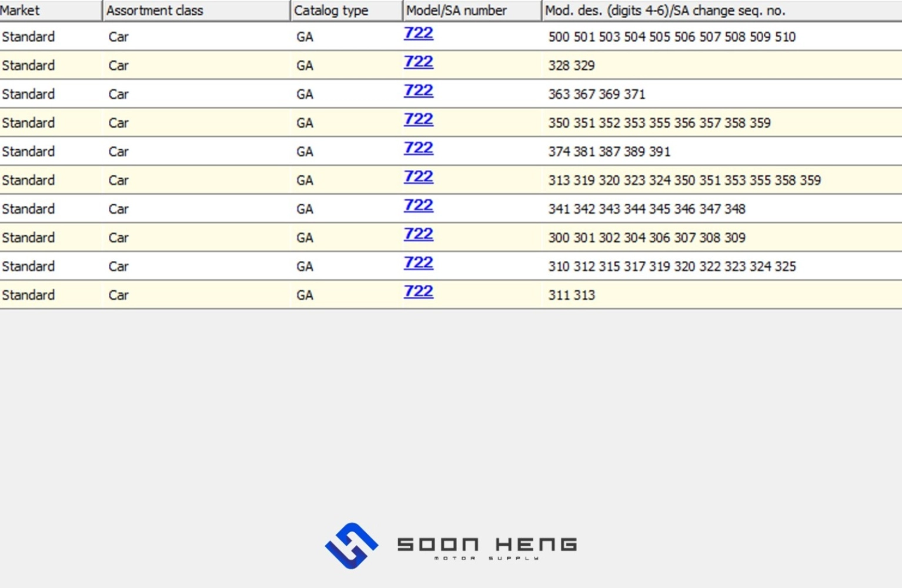Click 'GA' in the row with 300 301 302
Screen dimensions: 902x588
(305, 238)
